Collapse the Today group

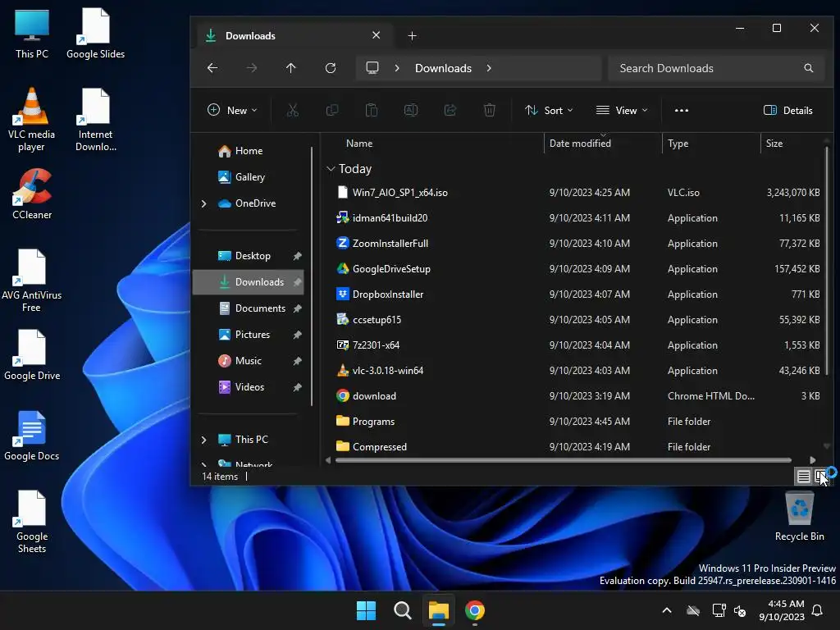(331, 169)
